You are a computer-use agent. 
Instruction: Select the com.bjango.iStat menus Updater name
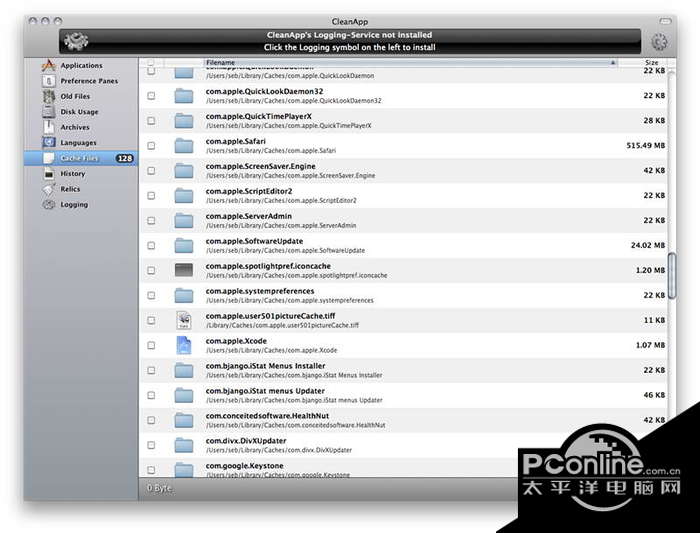coord(265,391)
